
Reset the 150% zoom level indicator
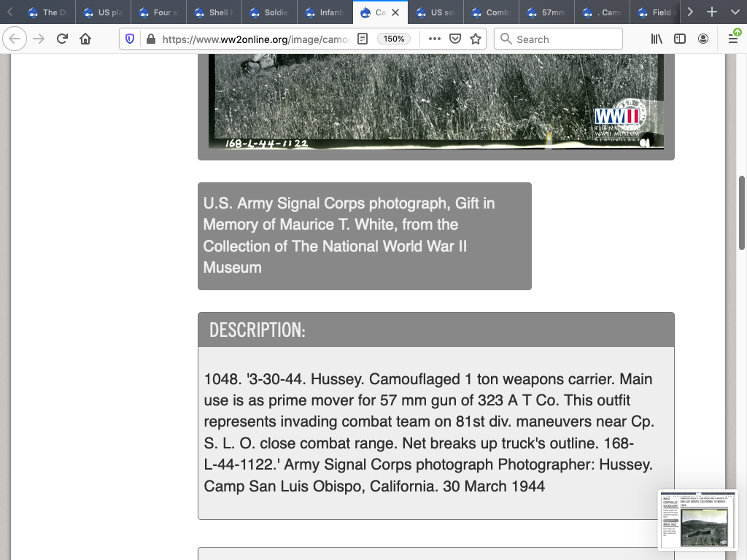coord(394,39)
